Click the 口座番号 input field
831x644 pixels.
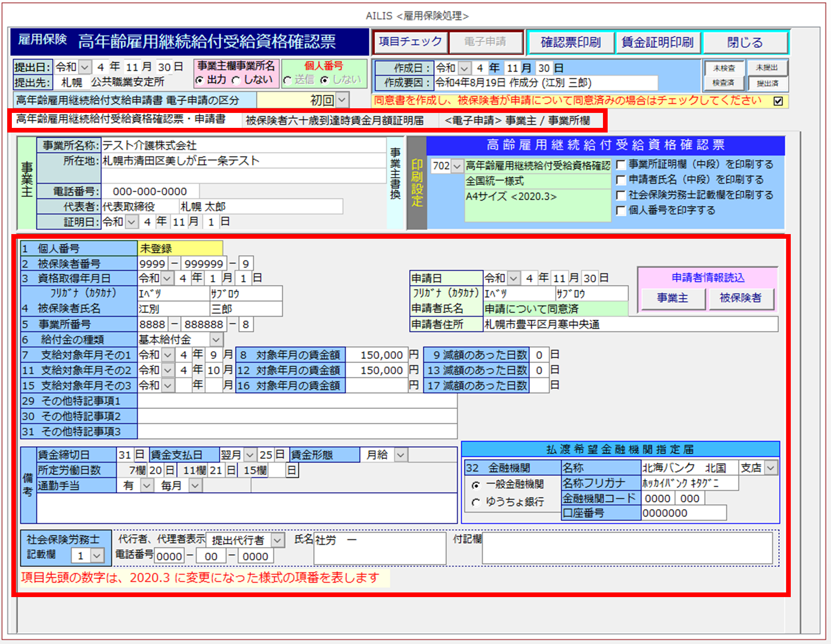coord(683,514)
